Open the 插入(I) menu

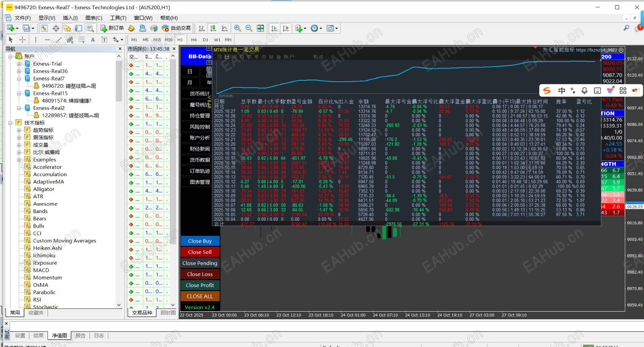[70, 18]
